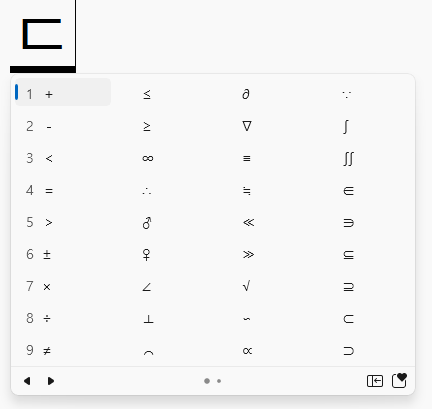Insert the perpendicular symbol
432x409 pixels.
click(148, 319)
